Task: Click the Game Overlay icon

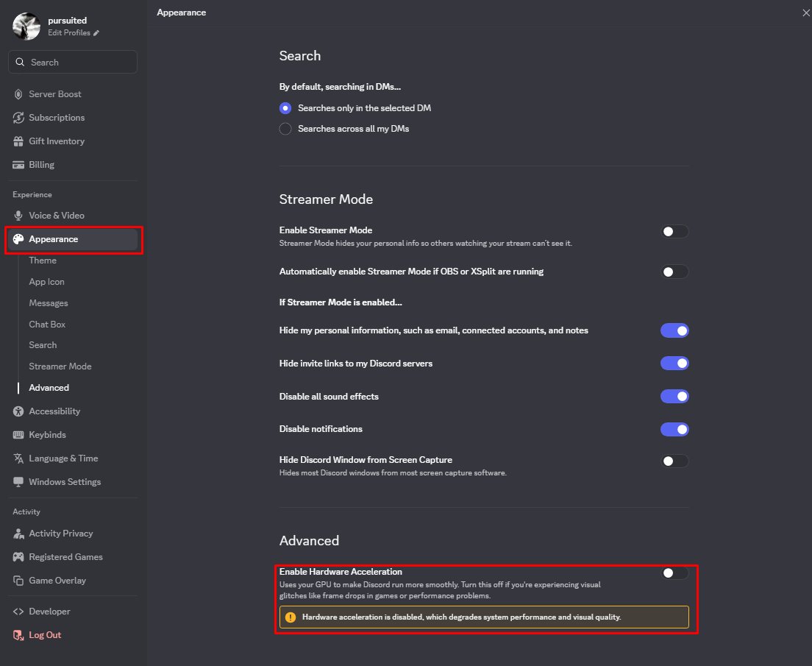Action: tap(18, 581)
